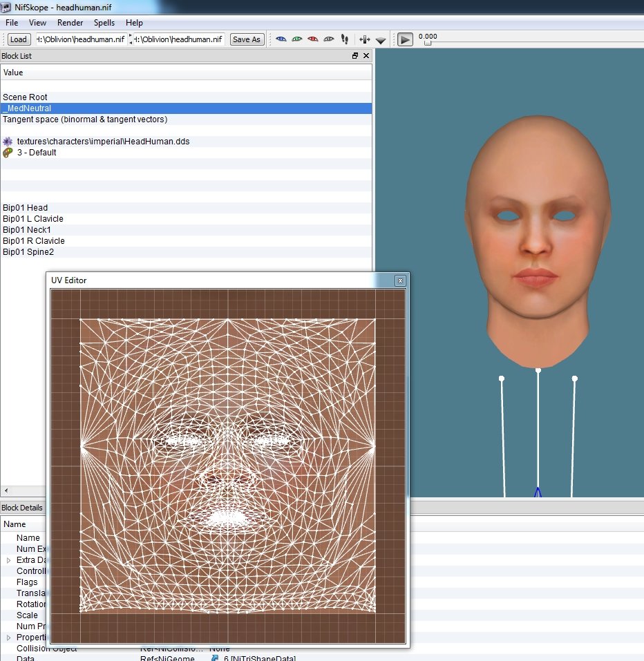Click the gray eye view icon
The image size is (644, 661).
tap(329, 39)
